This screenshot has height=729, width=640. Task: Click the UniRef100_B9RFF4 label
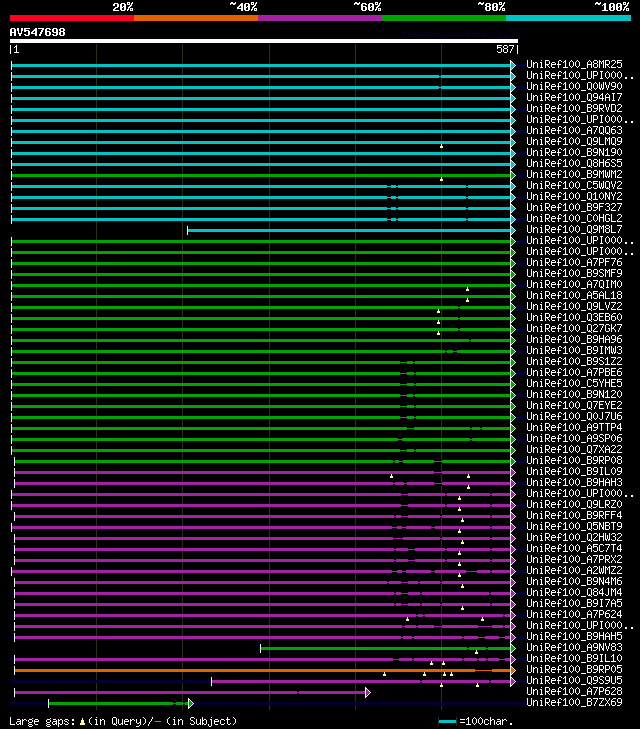574,516
